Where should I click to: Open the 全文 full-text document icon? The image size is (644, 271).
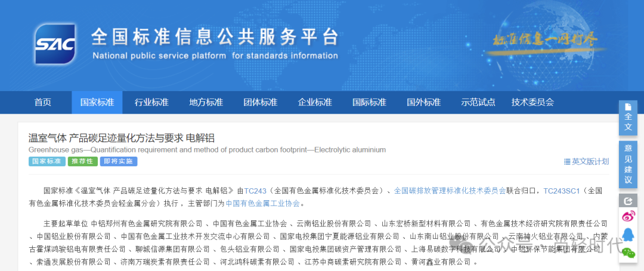coord(627,117)
